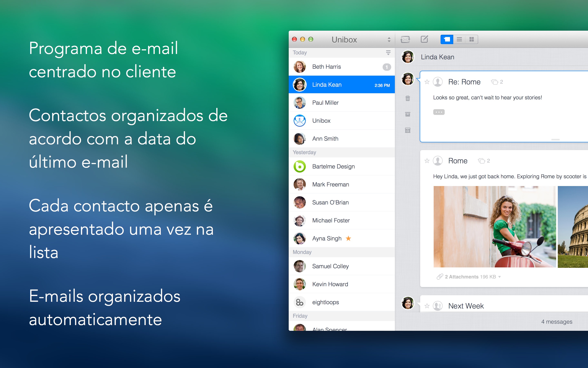Viewport: 588px width, 368px height.
Task: Open Colosseum photo attachment
Action: click(x=573, y=227)
